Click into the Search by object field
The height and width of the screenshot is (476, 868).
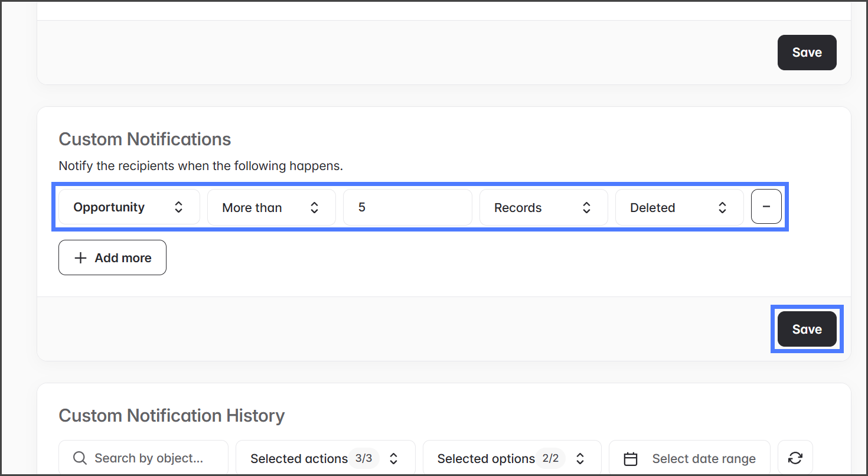pos(149,459)
